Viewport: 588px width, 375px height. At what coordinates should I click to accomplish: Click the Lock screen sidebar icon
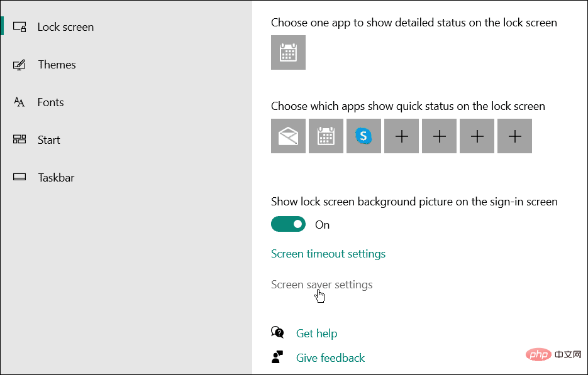[x=19, y=27]
